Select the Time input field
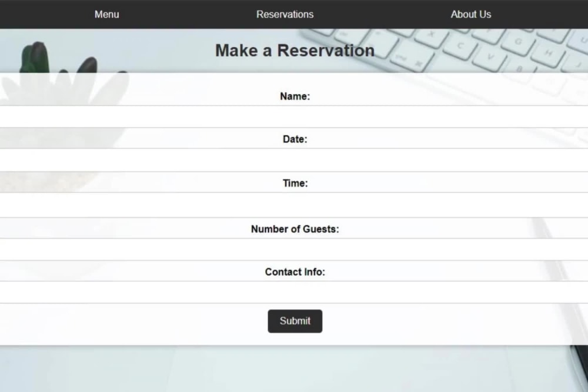 click(x=294, y=205)
